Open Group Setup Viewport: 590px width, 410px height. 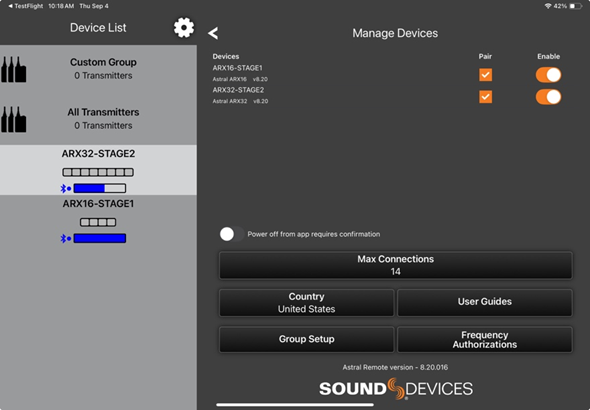pyautogui.click(x=307, y=339)
